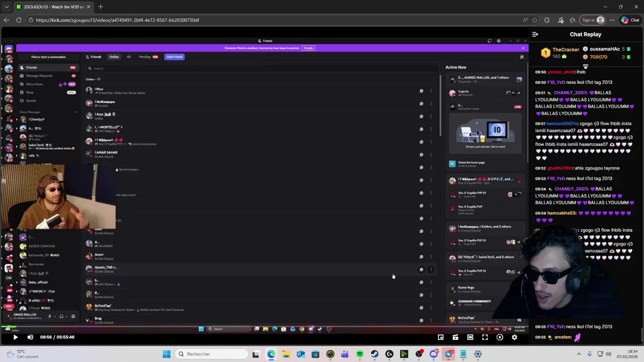
Task: Open oussamaHAc leaderboard entry
Action: [x=605, y=49]
